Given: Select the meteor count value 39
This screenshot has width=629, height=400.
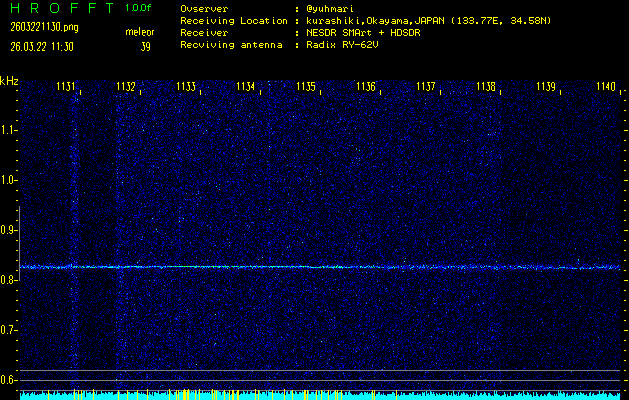Looking at the screenshot, I should click(x=145, y=46).
